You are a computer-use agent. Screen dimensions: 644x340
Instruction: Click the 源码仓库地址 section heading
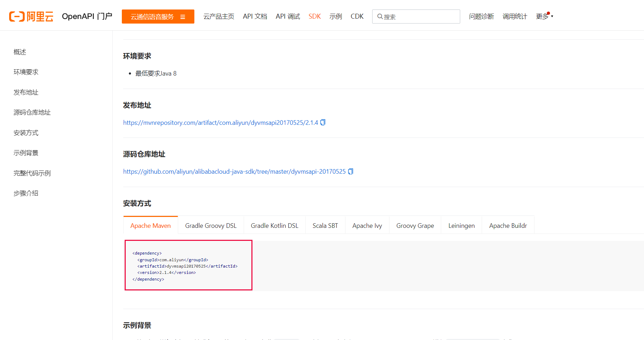144,154
